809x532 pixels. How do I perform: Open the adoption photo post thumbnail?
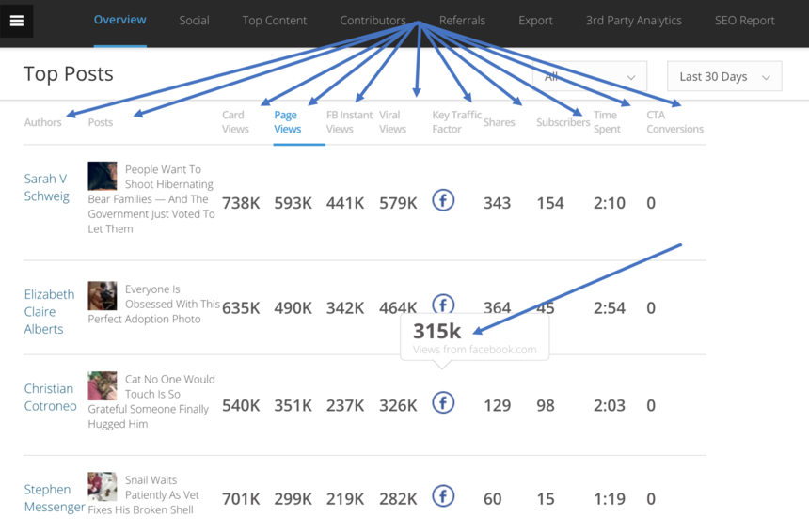coord(103,296)
